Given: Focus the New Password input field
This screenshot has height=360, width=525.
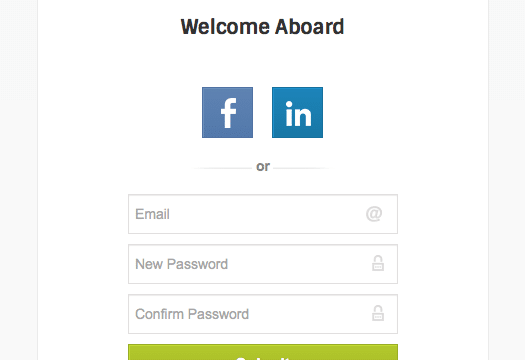Looking at the screenshot, I should (x=263, y=264).
